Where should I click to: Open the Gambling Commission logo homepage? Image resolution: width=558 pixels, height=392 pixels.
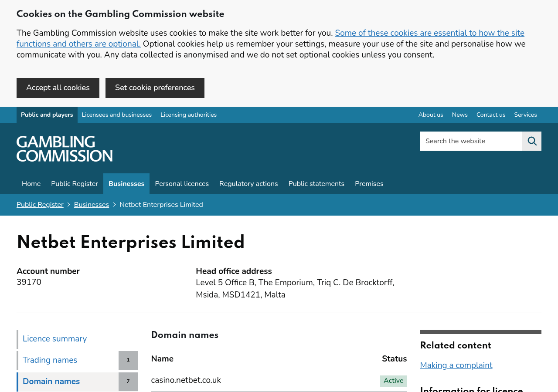(x=65, y=149)
